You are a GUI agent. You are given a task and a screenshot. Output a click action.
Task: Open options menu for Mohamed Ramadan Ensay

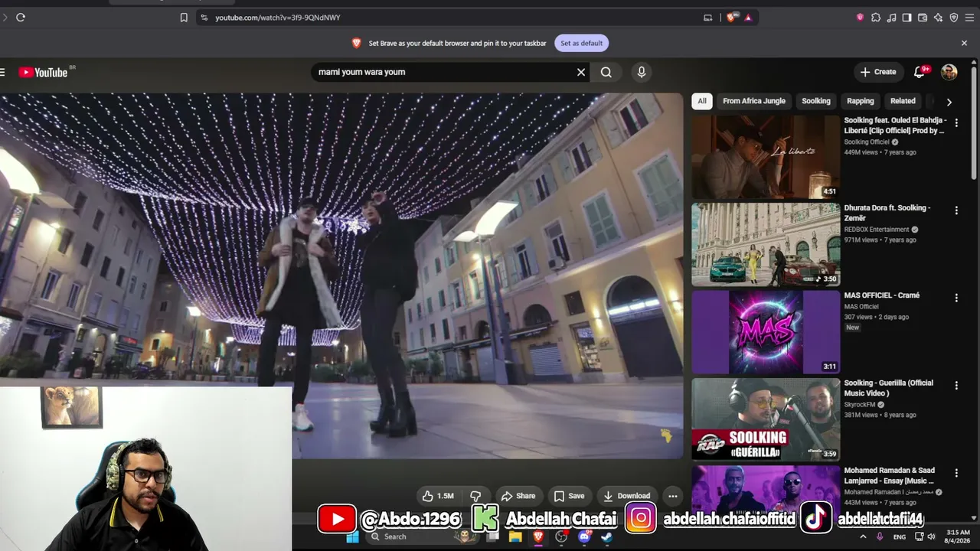point(956,473)
